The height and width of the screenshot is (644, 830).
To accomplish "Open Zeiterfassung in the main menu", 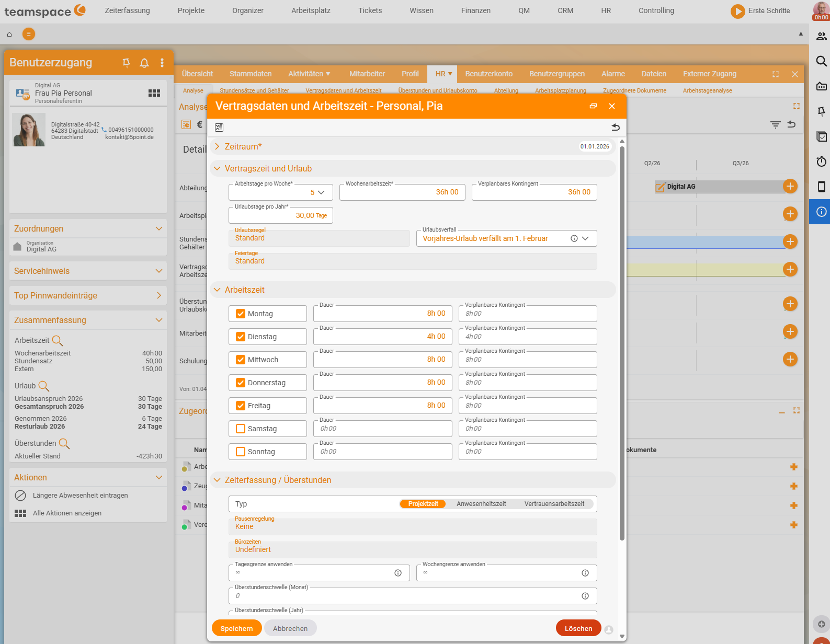I will pos(127,10).
